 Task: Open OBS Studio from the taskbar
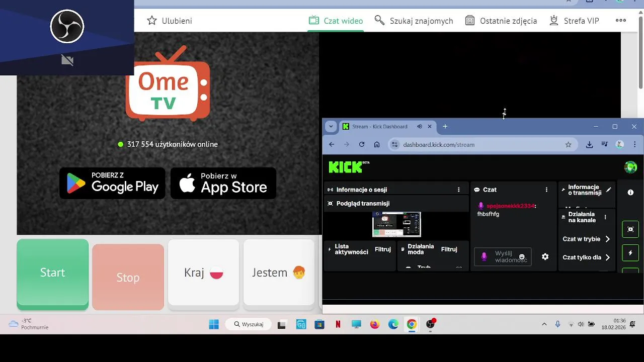pyautogui.click(x=430, y=324)
